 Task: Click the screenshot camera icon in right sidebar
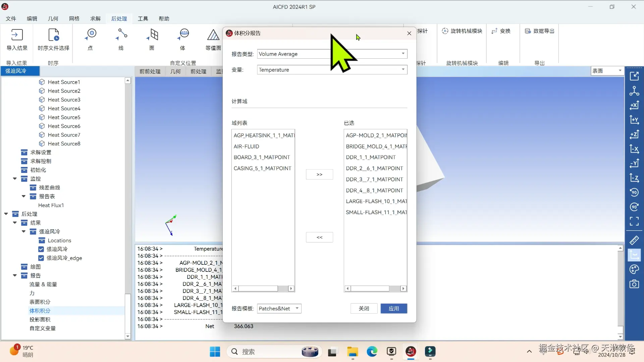tap(634, 284)
